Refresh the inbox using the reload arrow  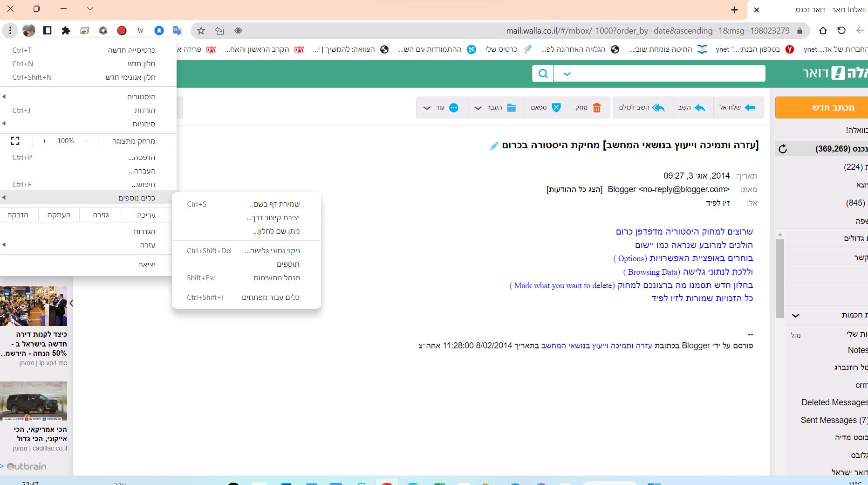[x=783, y=149]
